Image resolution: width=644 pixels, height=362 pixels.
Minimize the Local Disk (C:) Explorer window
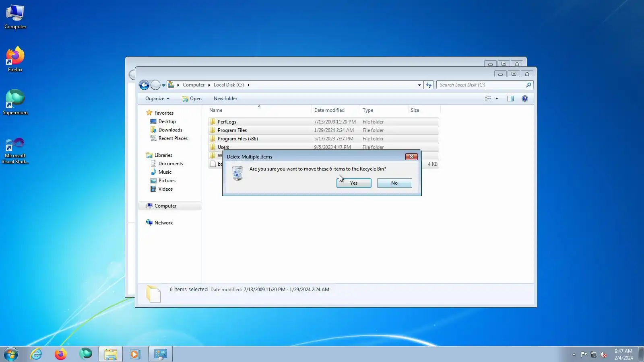(x=500, y=74)
